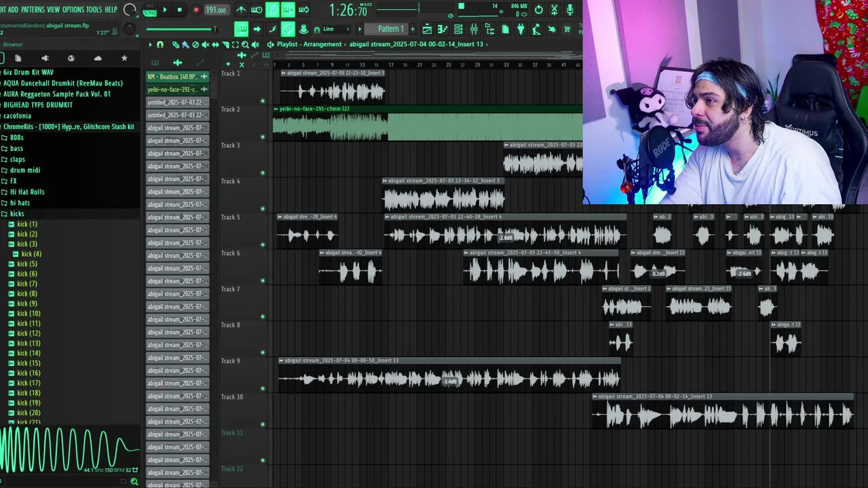Open the audio editor scissors icon

tap(554, 9)
